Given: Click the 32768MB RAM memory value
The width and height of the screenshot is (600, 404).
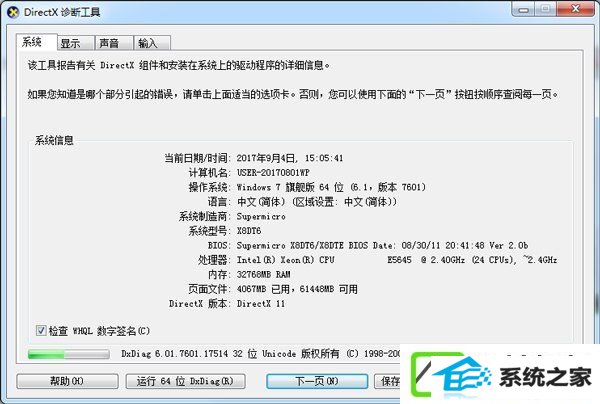Looking at the screenshot, I should click(263, 274).
